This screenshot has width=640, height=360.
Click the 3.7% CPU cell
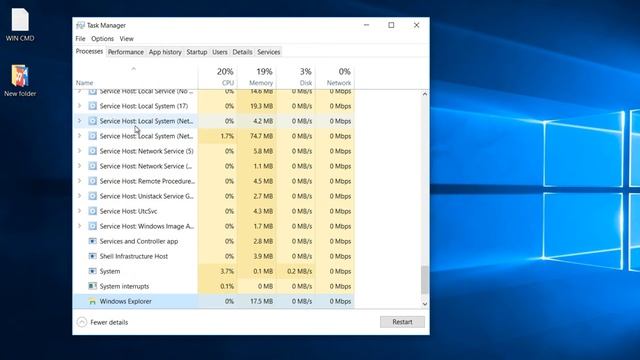pos(218,271)
